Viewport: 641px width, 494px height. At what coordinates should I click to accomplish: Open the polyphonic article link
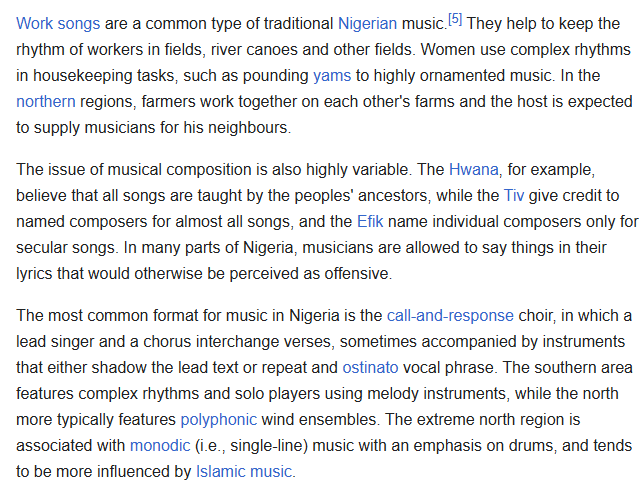pos(219,420)
